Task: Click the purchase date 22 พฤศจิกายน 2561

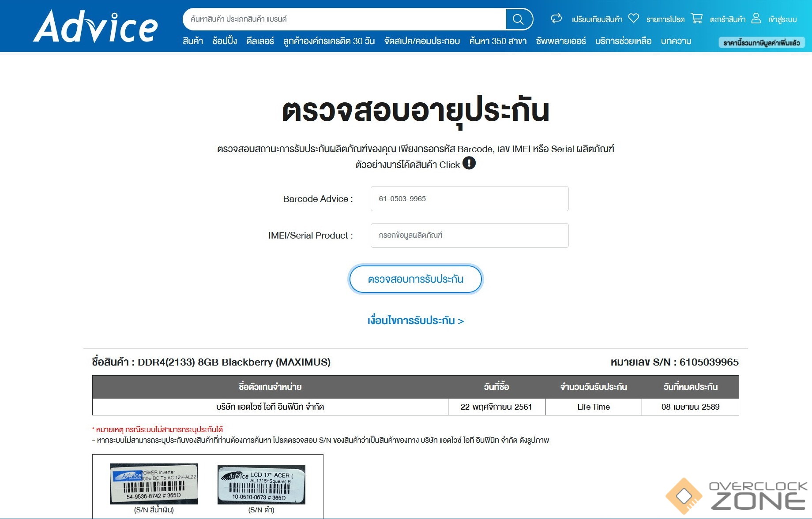Action: pyautogui.click(x=496, y=407)
